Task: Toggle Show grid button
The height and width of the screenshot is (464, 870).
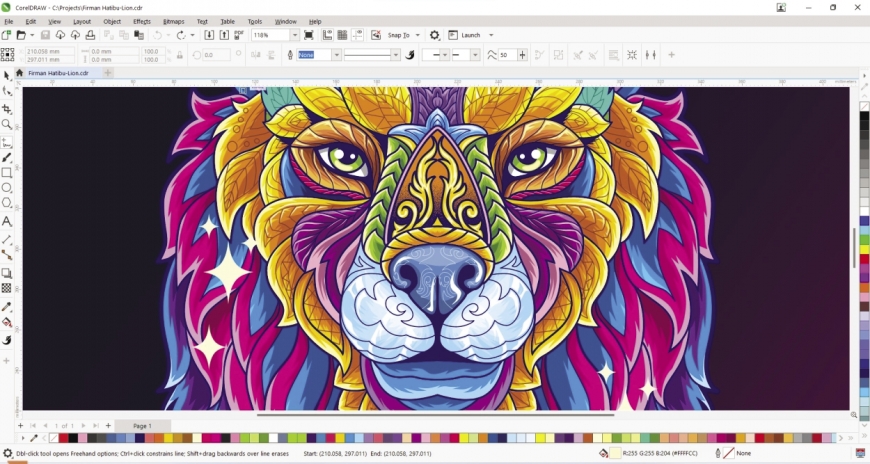Action: (x=342, y=35)
